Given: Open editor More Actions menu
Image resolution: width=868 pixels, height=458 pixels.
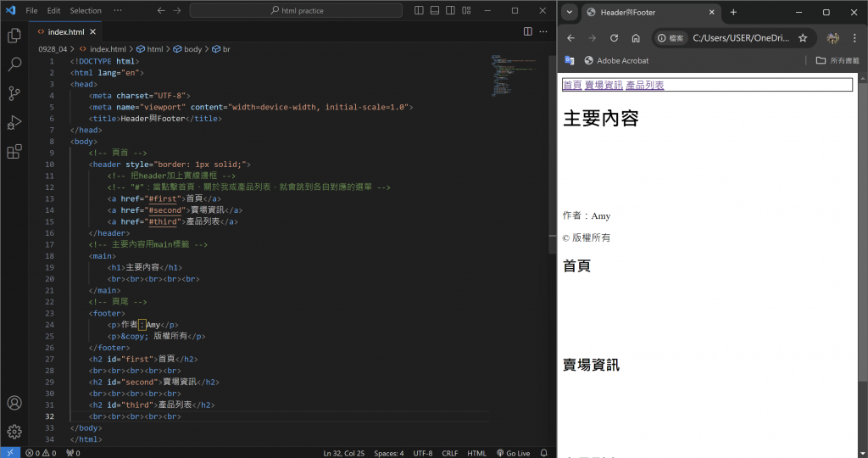Looking at the screenshot, I should (543, 31).
